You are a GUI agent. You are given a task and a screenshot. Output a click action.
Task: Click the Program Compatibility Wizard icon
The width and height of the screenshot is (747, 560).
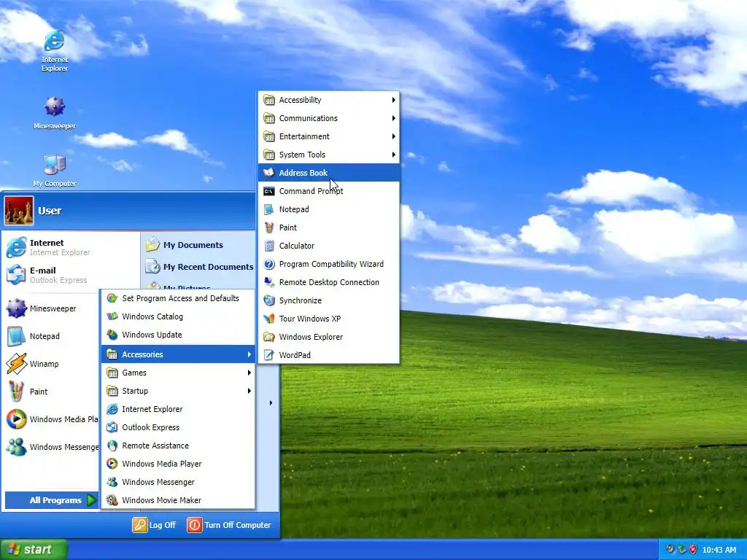click(269, 264)
